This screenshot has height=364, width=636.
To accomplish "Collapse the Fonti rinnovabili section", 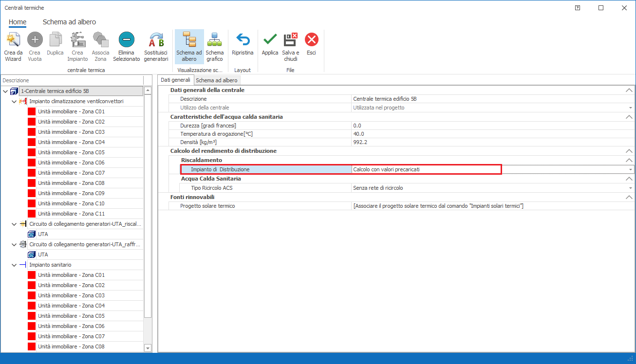I will (x=629, y=197).
